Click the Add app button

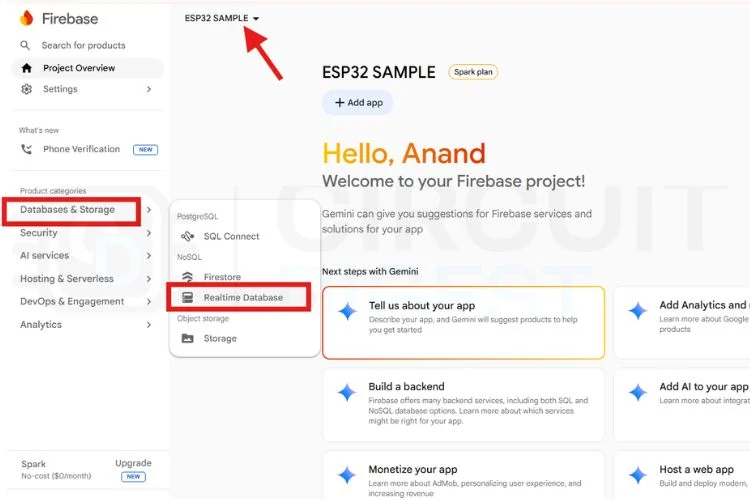[x=358, y=102]
